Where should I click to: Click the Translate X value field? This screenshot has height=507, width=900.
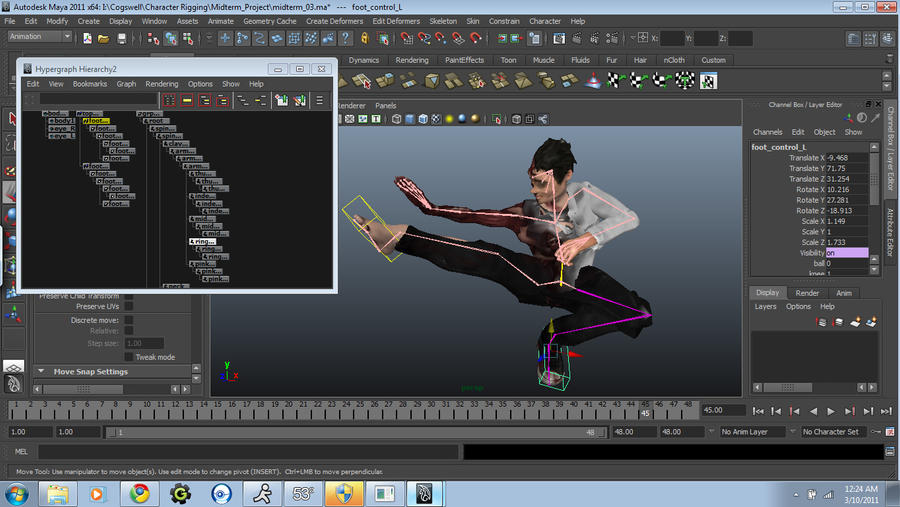coord(847,158)
